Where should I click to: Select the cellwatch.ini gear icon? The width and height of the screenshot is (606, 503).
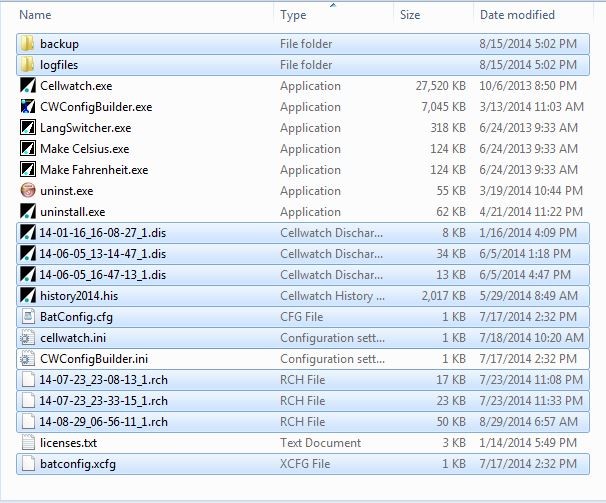(28, 338)
